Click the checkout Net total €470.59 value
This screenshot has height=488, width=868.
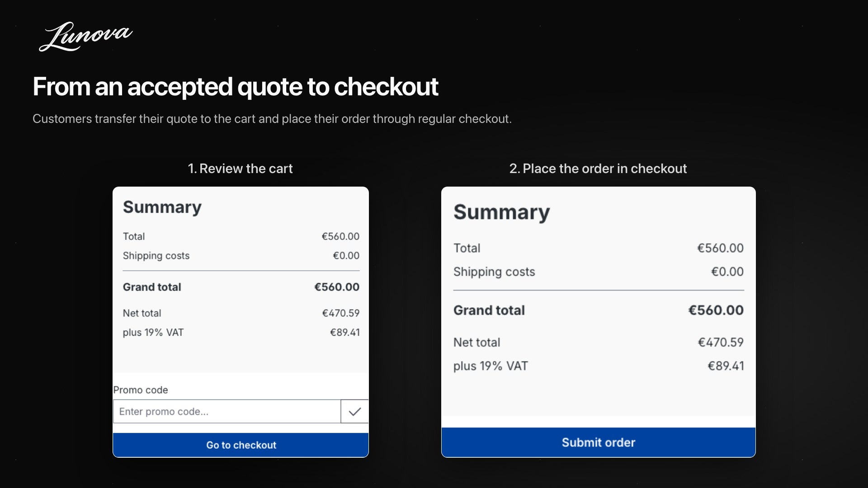[721, 343]
